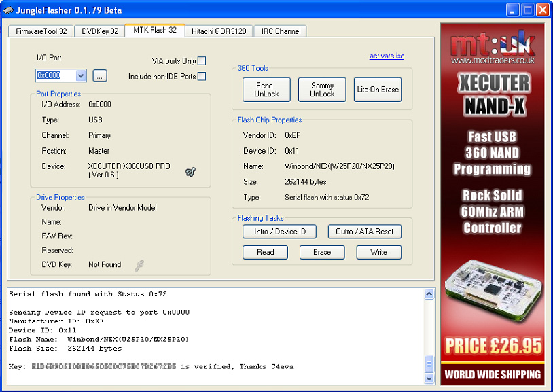Click the Read flash button

(x=265, y=252)
